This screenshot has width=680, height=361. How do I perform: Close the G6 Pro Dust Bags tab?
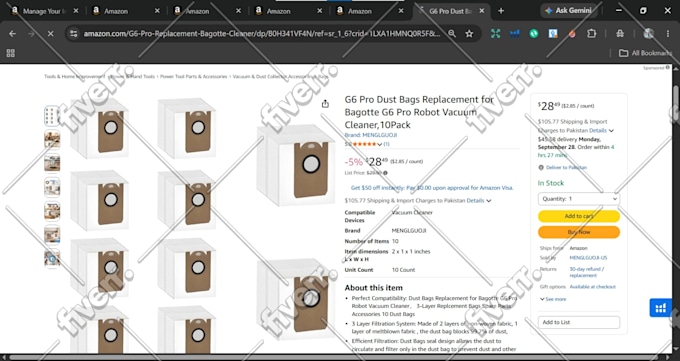[482, 11]
